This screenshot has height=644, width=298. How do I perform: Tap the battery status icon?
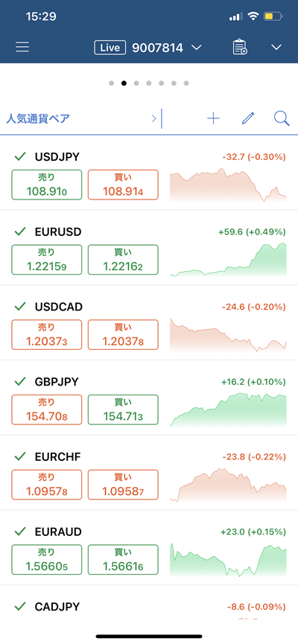273,16
